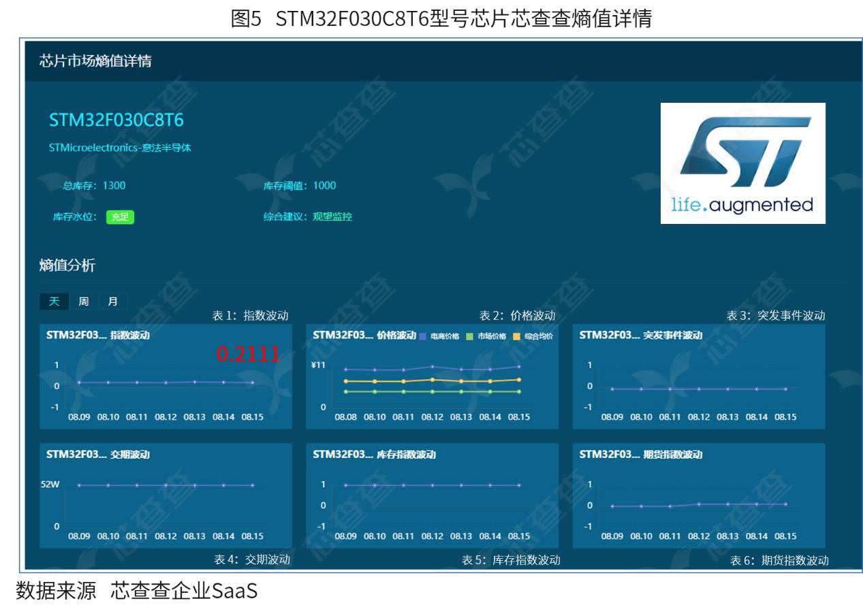Screen dimensions: 863x616
Task: Click STMicroelectronics-意法半导体 manufacturer name
Action: pyautogui.click(x=120, y=148)
